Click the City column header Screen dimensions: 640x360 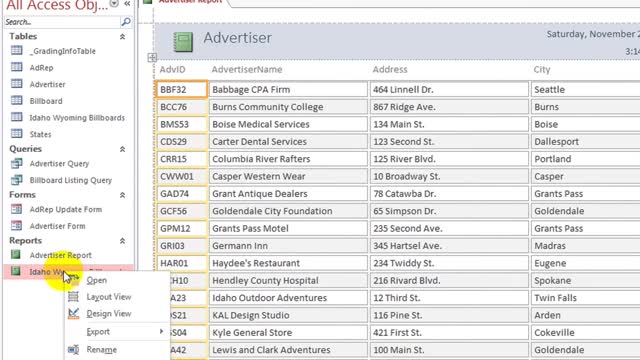pos(542,69)
